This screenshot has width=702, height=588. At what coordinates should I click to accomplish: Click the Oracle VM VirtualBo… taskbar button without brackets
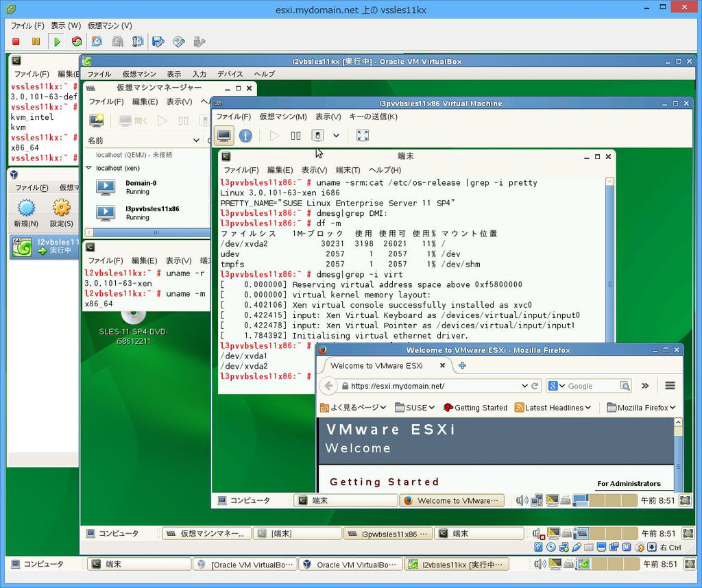[351, 564]
